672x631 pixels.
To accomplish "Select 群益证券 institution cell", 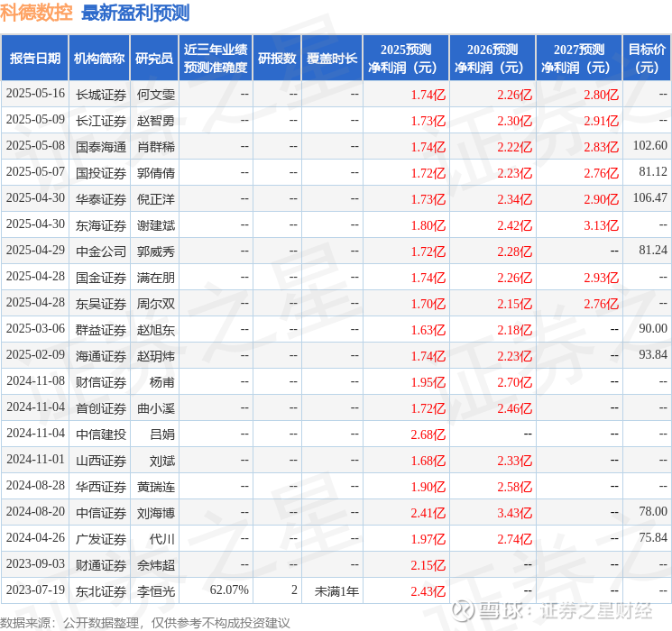I will click(101, 330).
